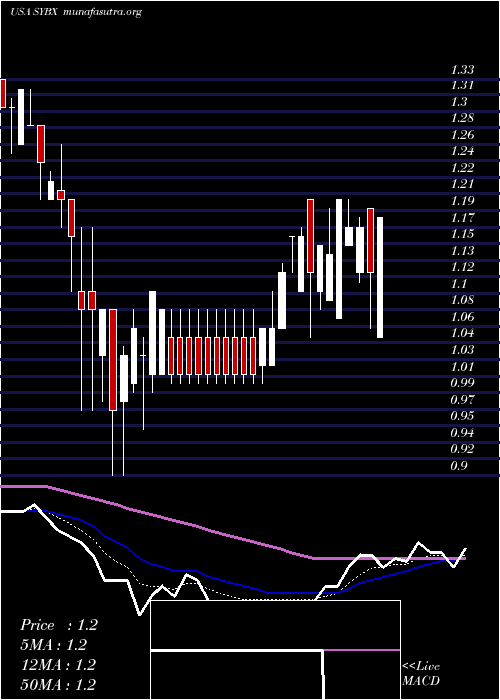Click the 1.03 price axis label
500x700 pixels.
[x=462, y=350]
